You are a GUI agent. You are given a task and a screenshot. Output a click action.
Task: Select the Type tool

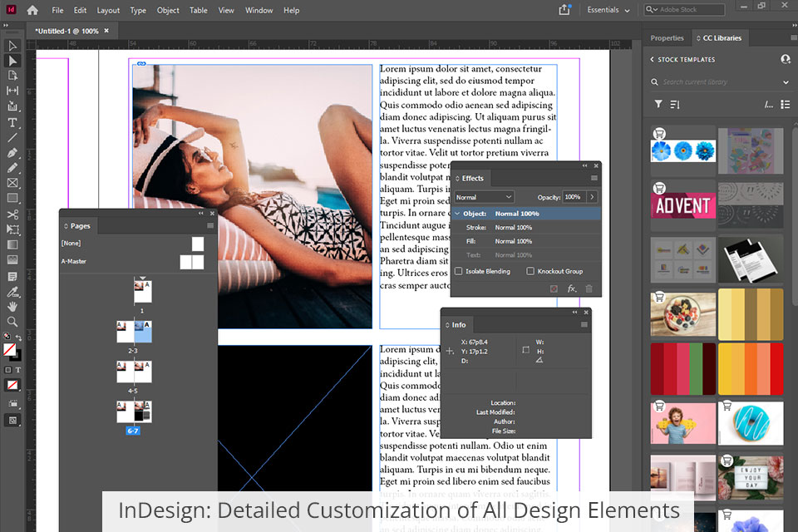(x=12, y=122)
